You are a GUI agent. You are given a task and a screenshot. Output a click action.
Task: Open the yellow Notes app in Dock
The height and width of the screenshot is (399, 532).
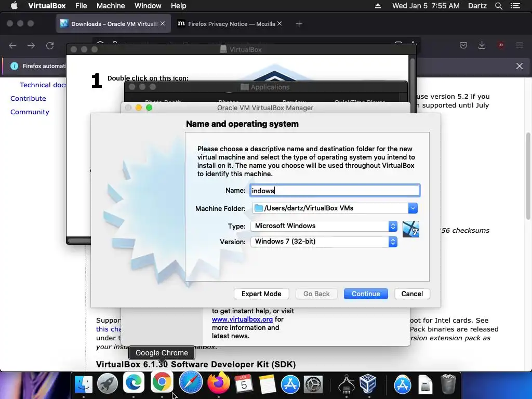[x=267, y=384]
